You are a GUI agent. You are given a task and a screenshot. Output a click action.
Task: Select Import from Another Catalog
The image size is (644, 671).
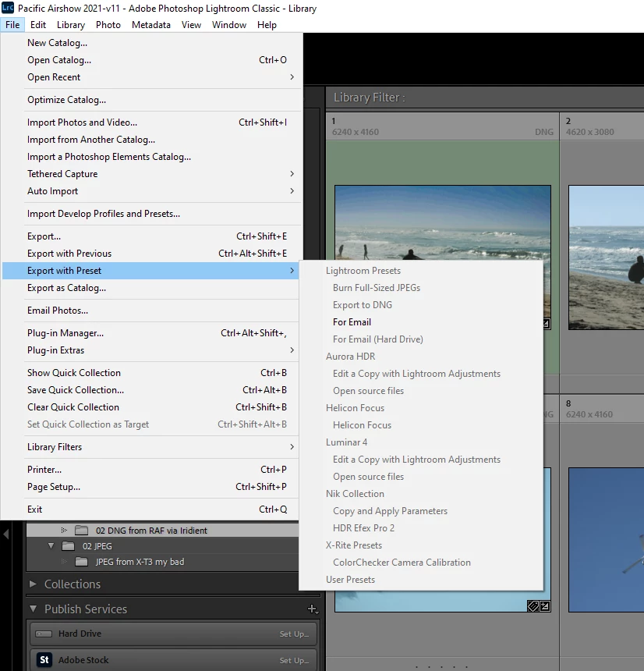[x=150, y=140]
